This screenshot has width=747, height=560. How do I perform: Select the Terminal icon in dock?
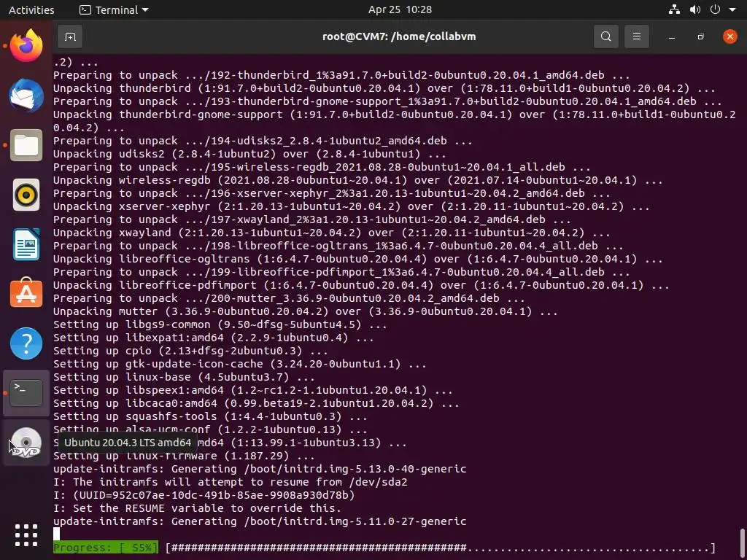26,393
